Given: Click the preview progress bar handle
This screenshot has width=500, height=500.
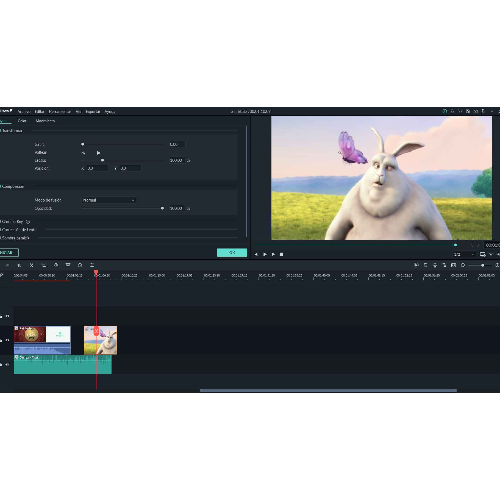Looking at the screenshot, I should [455, 245].
